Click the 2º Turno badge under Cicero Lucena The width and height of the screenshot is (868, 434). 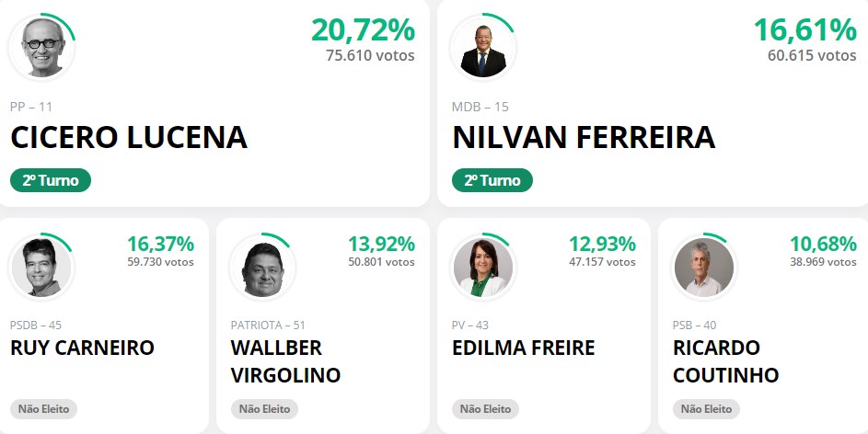pos(51,180)
